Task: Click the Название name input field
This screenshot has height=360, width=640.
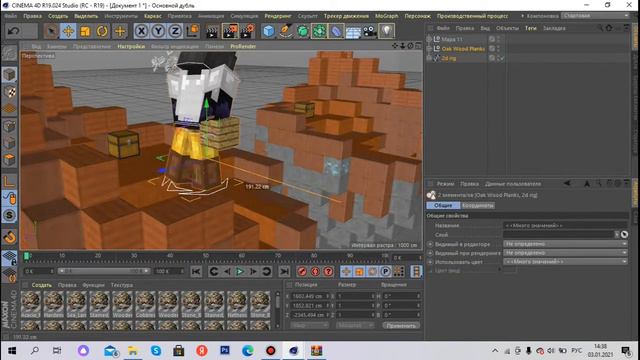Action: [x=565, y=225]
